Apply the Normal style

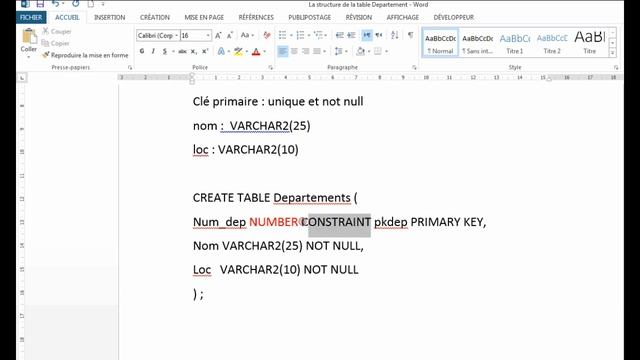[440, 43]
